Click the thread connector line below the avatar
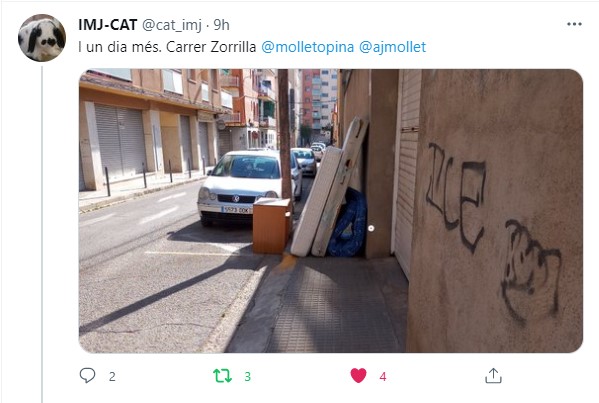Screen dimensions: 599x403 point(42,234)
